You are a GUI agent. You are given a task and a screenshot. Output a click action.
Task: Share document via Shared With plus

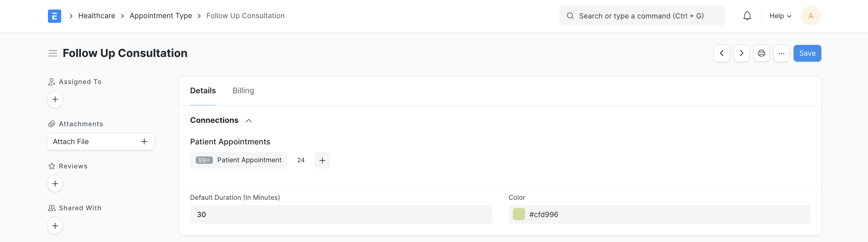point(55,226)
